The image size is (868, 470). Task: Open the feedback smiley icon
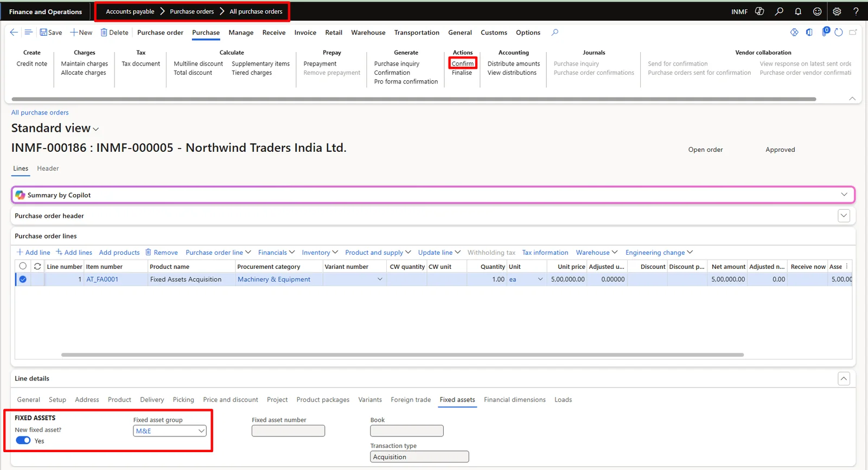817,11
